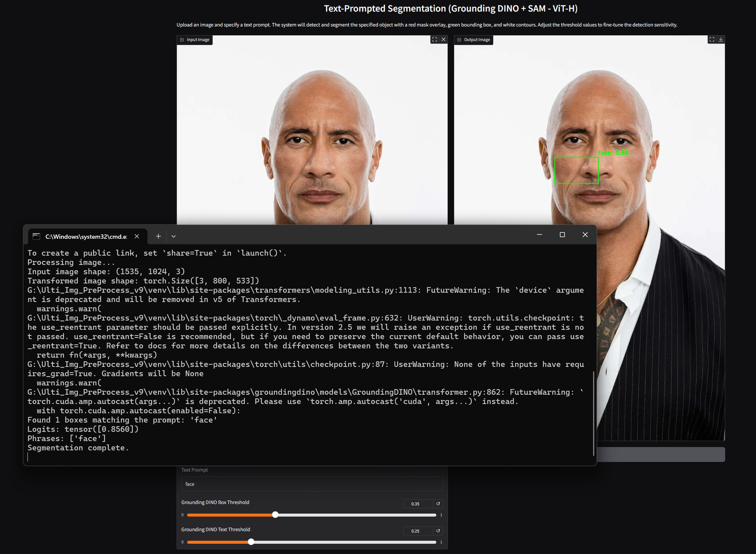Click the terminal window scrollbar
Image resolution: width=756 pixels, height=554 pixels.
click(594, 413)
